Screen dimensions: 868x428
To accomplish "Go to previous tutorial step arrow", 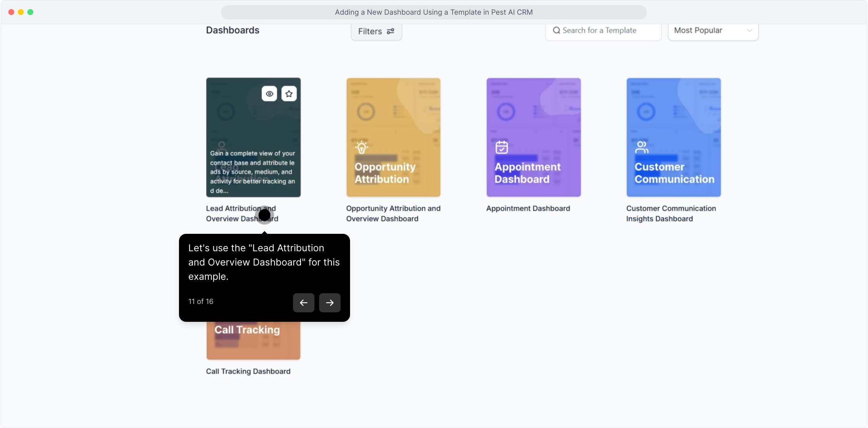I will pos(304,303).
